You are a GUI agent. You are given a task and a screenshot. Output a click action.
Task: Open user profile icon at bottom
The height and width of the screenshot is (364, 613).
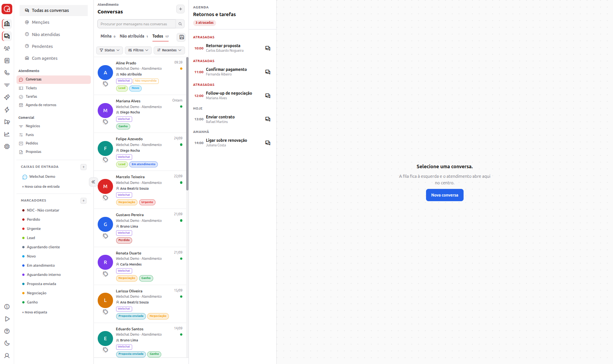[7, 356]
